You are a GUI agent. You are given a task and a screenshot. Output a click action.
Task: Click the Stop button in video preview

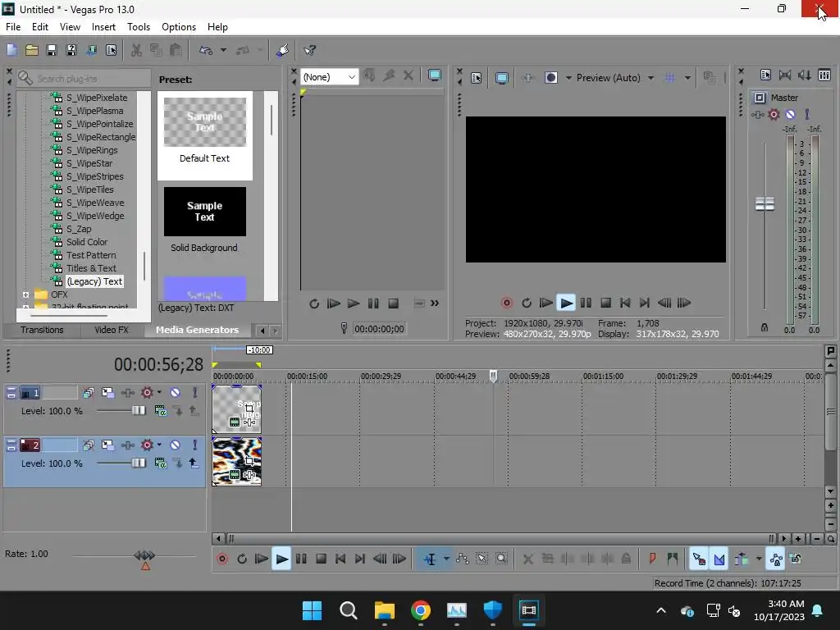pos(605,303)
